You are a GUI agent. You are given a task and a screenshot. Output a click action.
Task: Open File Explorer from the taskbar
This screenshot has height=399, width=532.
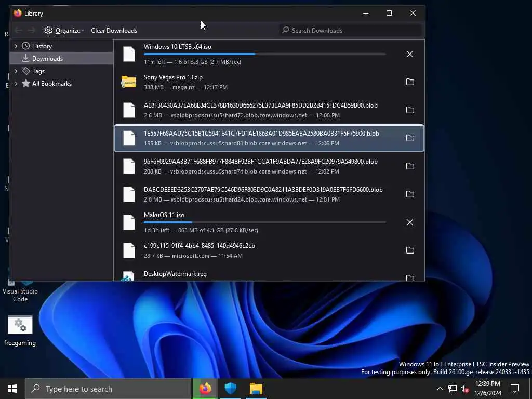tap(256, 389)
